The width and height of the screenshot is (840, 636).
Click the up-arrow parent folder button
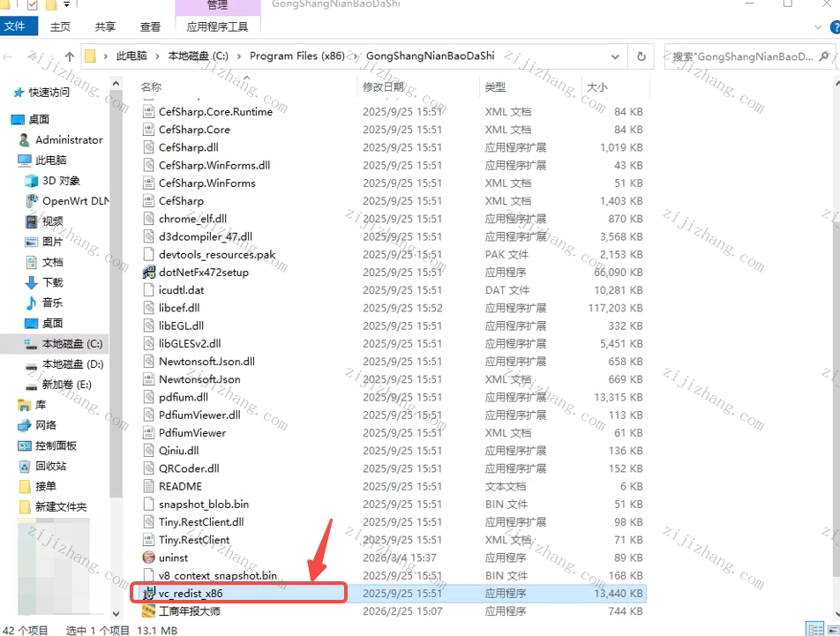coord(69,56)
